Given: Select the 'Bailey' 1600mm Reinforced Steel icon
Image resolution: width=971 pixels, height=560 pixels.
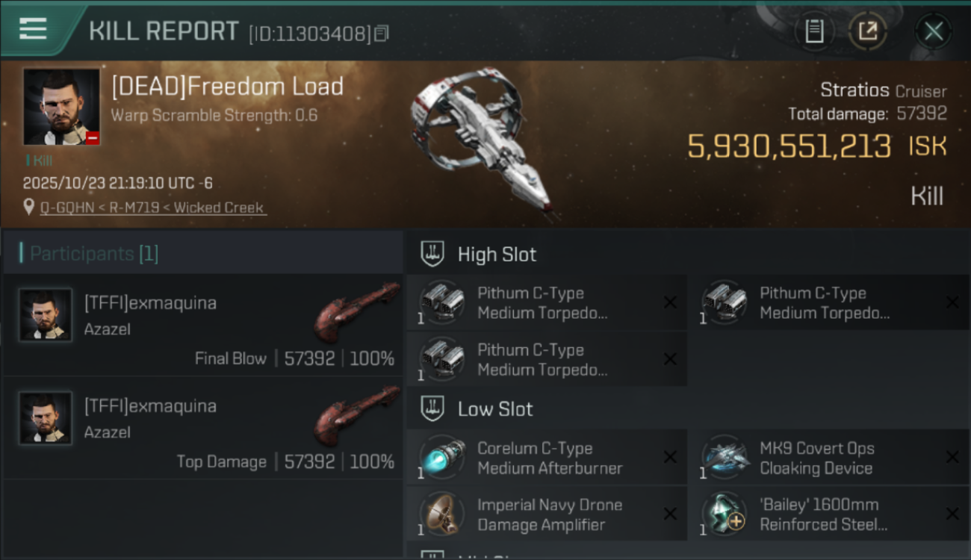Looking at the screenshot, I should click(725, 514).
